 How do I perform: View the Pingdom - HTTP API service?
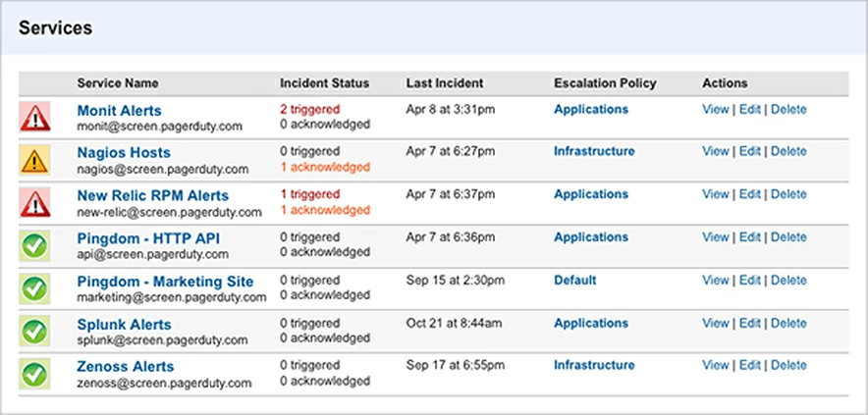pyautogui.click(x=715, y=236)
